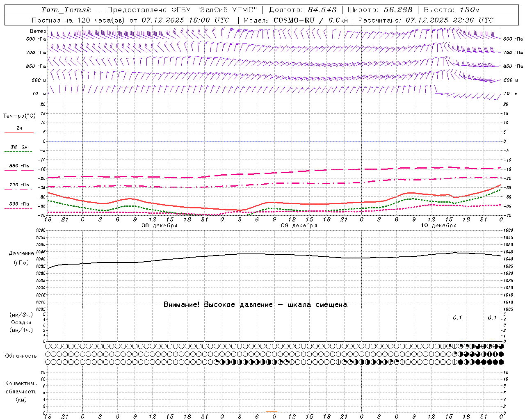Screen dimensions: 525x420
Task: Click left 10 м wind row label
Action: [39, 94]
